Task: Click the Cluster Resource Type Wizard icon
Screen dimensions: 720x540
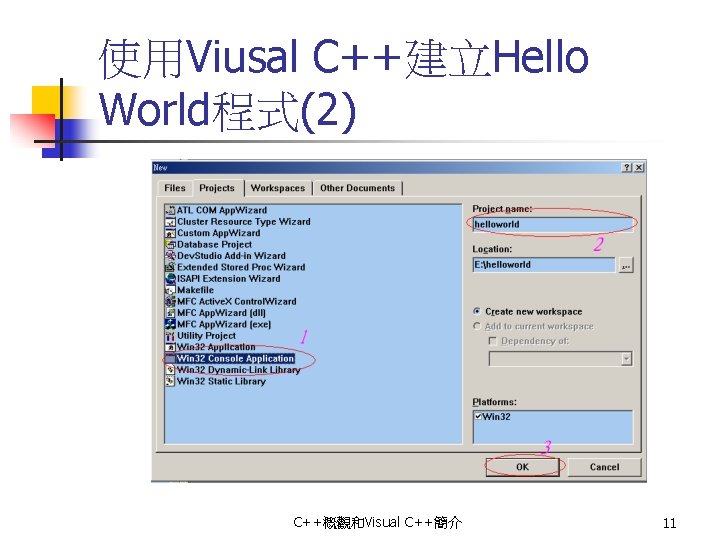Action: coord(170,222)
